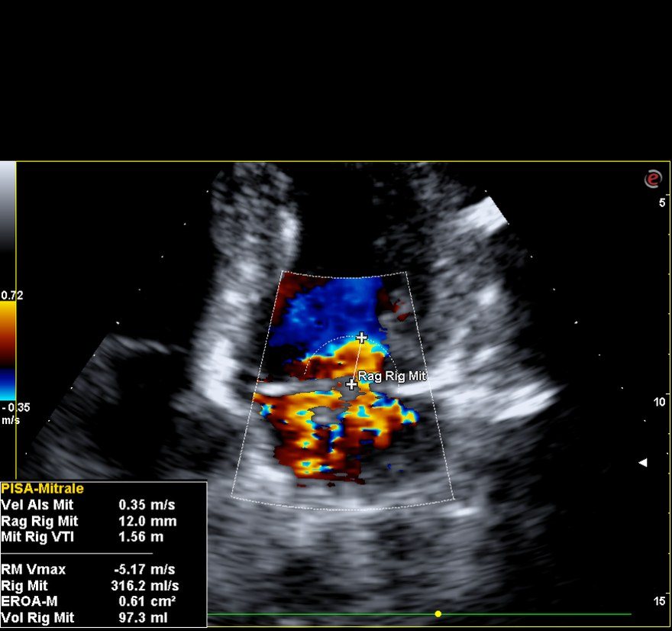Click the 'RM Vmax' row label
Image resolution: width=672 pixels, height=631 pixels.
[x=34, y=569]
